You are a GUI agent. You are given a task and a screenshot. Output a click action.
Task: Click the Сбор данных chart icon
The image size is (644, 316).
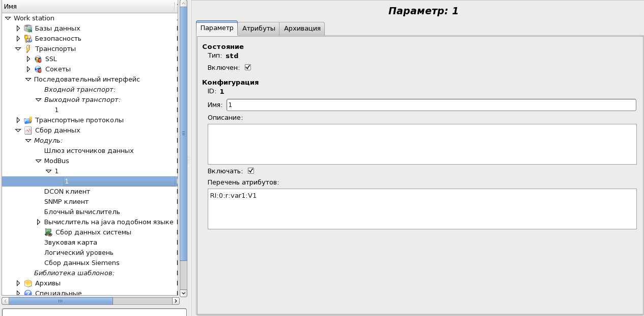pyautogui.click(x=28, y=130)
